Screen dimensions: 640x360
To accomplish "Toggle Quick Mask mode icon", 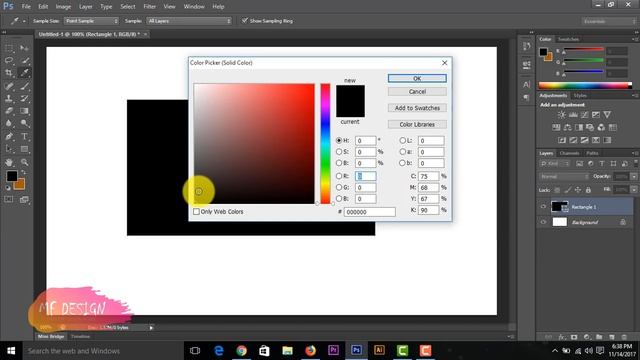I will pyautogui.click(x=9, y=199).
